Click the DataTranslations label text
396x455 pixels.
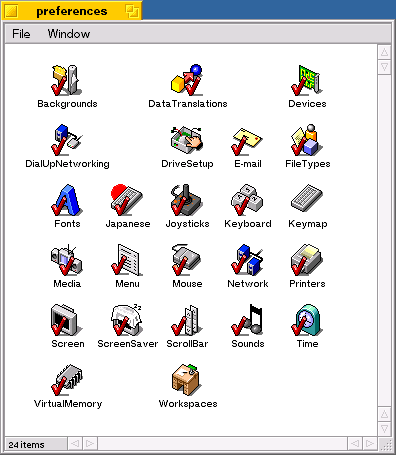click(x=188, y=104)
